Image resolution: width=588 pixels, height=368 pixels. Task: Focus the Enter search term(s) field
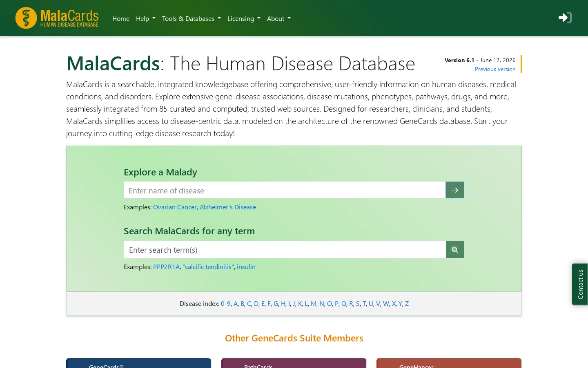[x=285, y=250]
